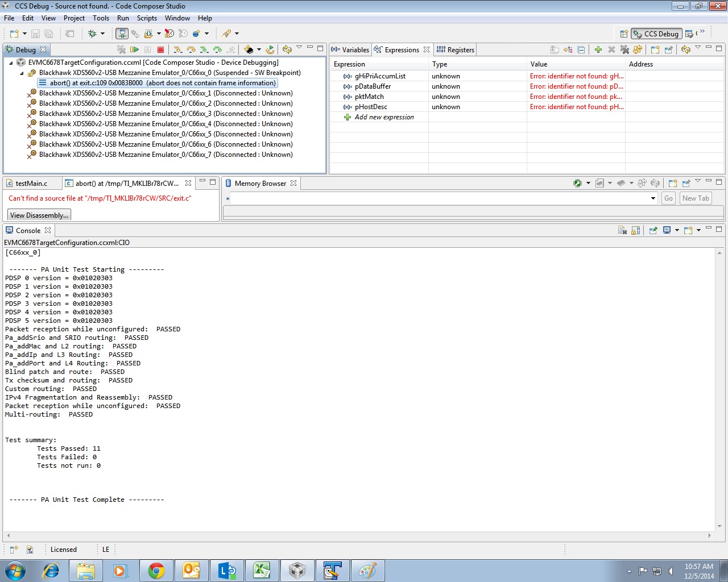This screenshot has height=582, width=728.
Task: Click the New Tab button in Memory Browser
Action: [696, 198]
